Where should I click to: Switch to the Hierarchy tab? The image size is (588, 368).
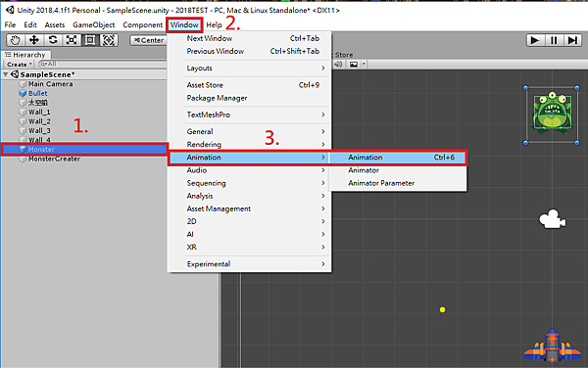click(x=25, y=55)
